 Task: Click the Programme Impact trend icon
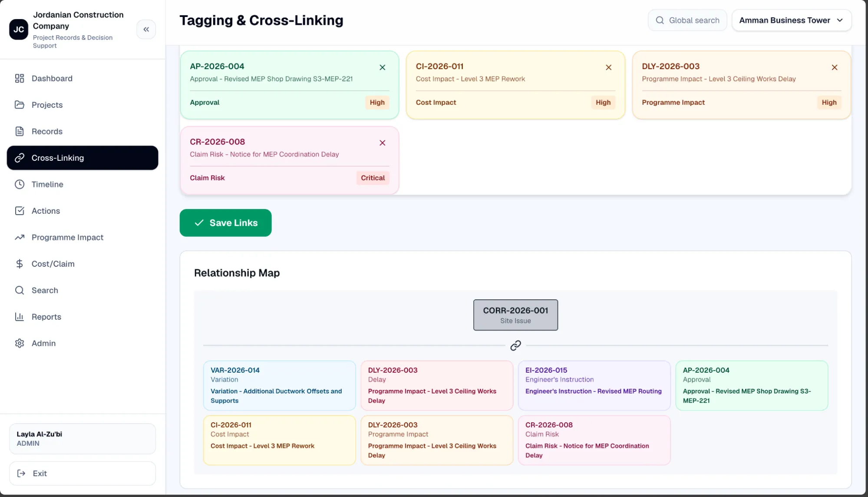(20, 237)
